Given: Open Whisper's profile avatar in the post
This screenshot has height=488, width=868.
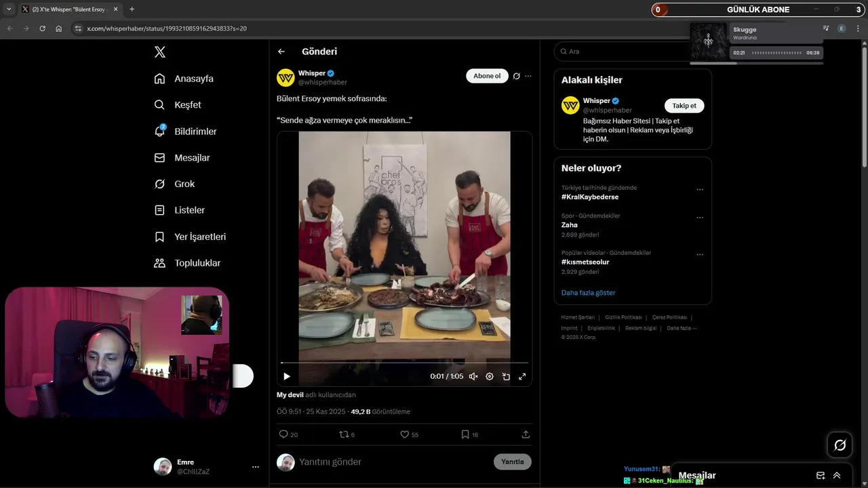Looking at the screenshot, I should pyautogui.click(x=285, y=77).
